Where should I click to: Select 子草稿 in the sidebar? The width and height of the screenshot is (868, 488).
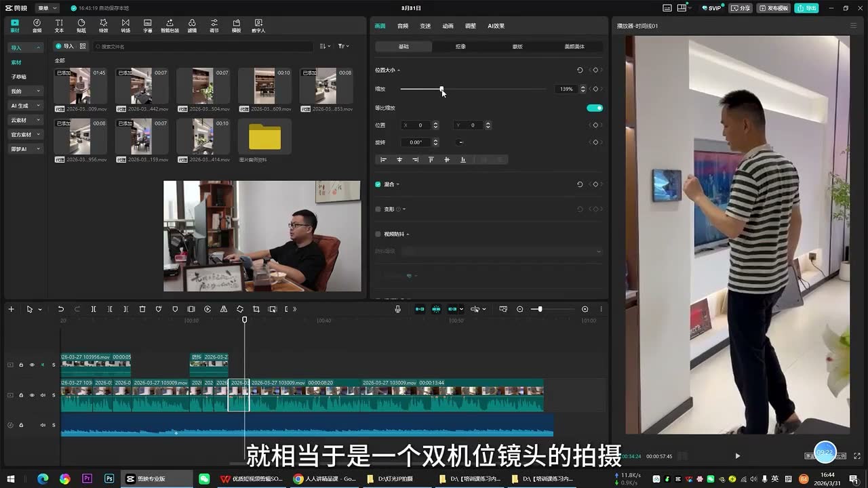click(18, 77)
